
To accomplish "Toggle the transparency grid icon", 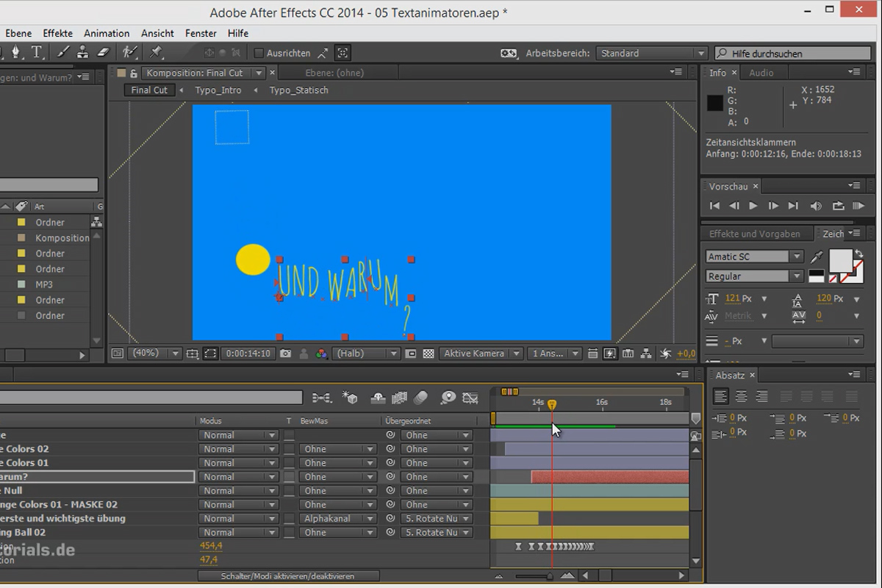I will 429,354.
